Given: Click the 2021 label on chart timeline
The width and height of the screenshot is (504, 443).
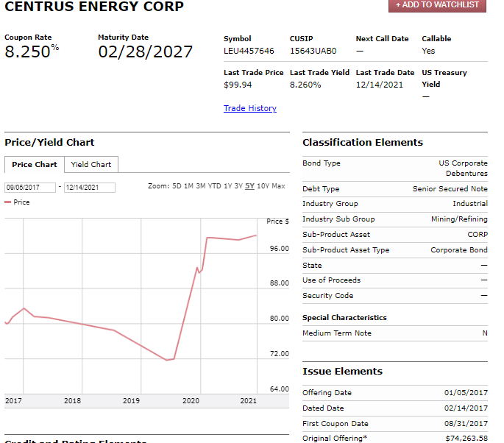Looking at the screenshot, I should pos(249,401).
